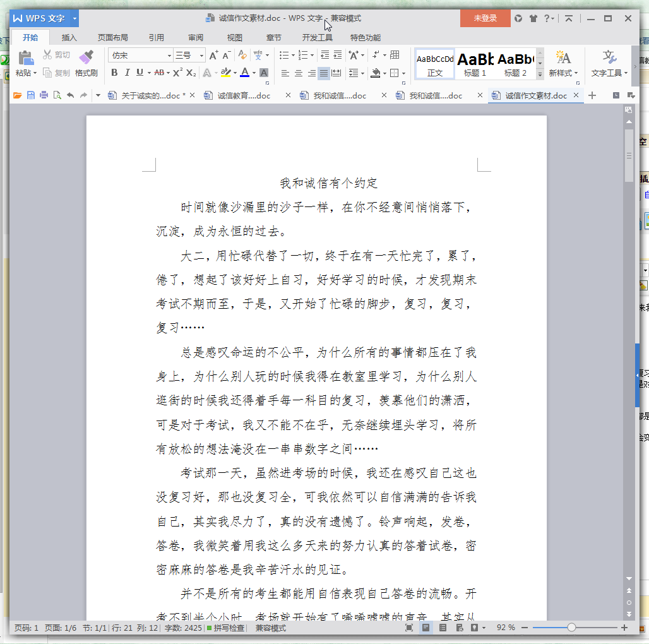
Task: Add a new document tab with plus
Action: tap(592, 95)
